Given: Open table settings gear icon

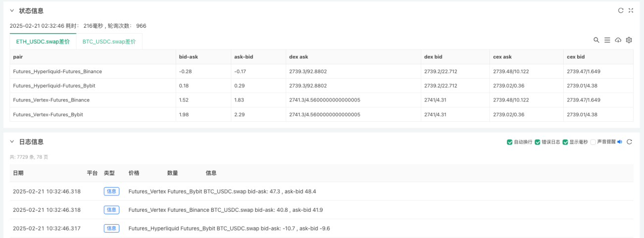Looking at the screenshot, I should click(629, 40).
